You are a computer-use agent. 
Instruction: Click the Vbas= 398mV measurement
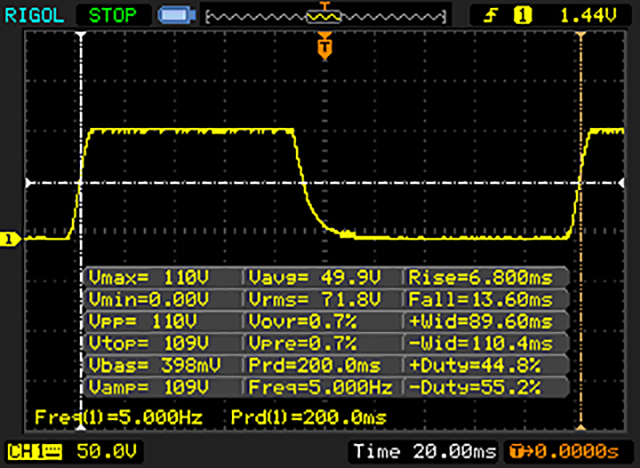pyautogui.click(x=154, y=365)
